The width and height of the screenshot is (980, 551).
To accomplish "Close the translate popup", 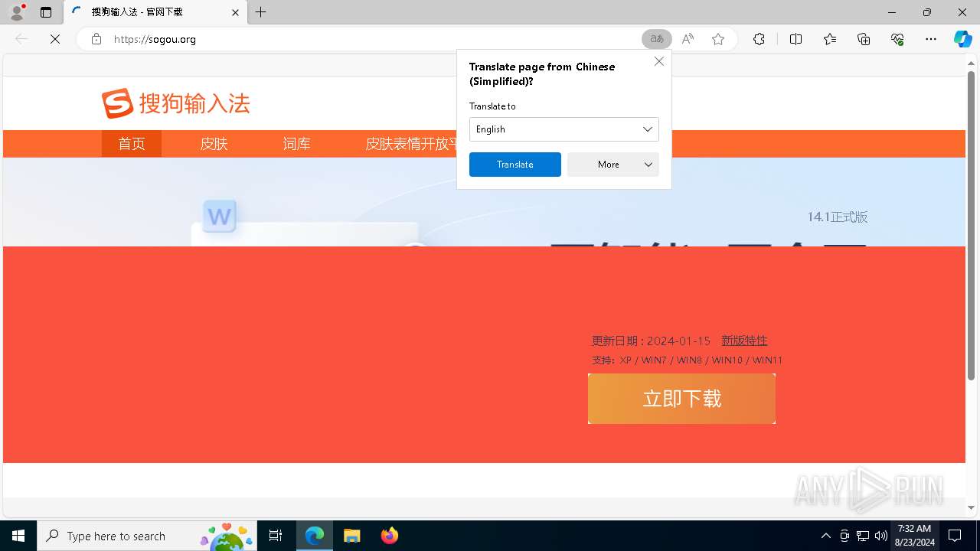I will (659, 61).
